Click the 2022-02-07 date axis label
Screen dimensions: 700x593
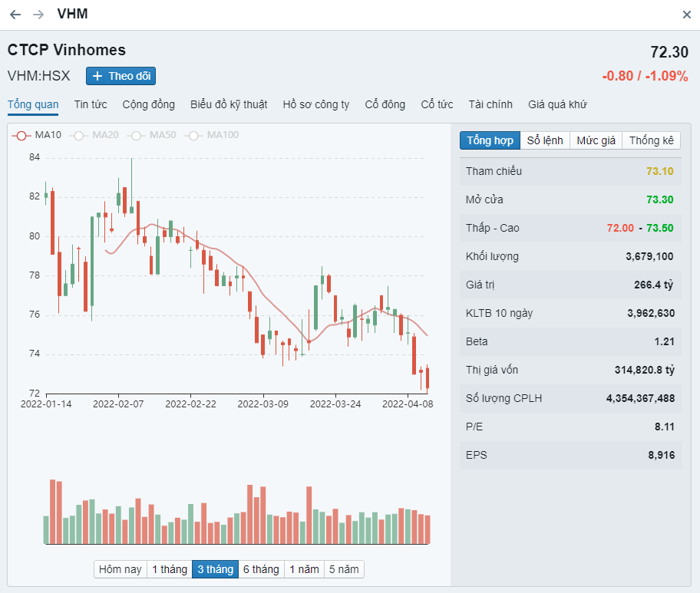[118, 404]
